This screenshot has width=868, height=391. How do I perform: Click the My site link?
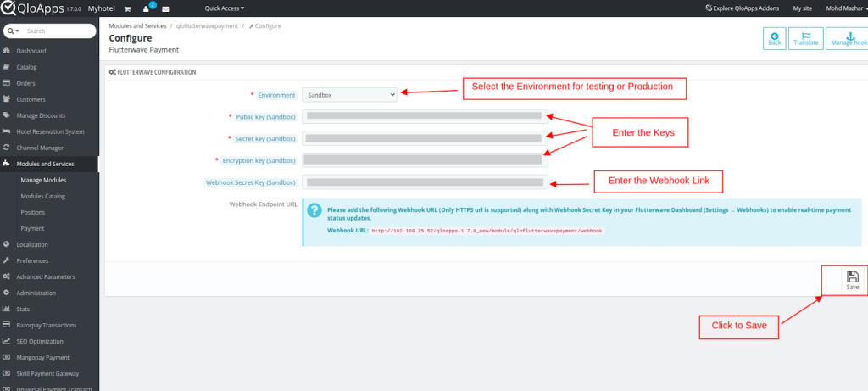click(803, 8)
